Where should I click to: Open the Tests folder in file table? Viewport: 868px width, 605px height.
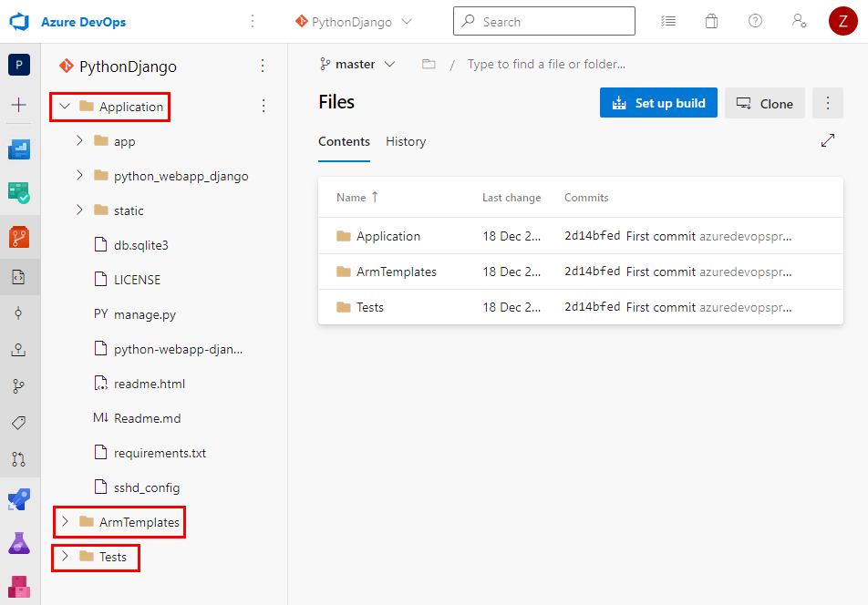[370, 307]
